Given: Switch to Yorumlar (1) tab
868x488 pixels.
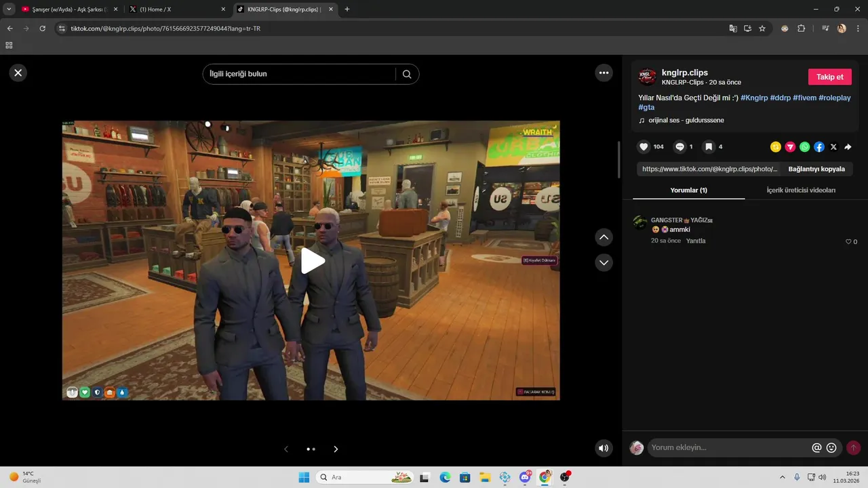Looking at the screenshot, I should point(688,190).
